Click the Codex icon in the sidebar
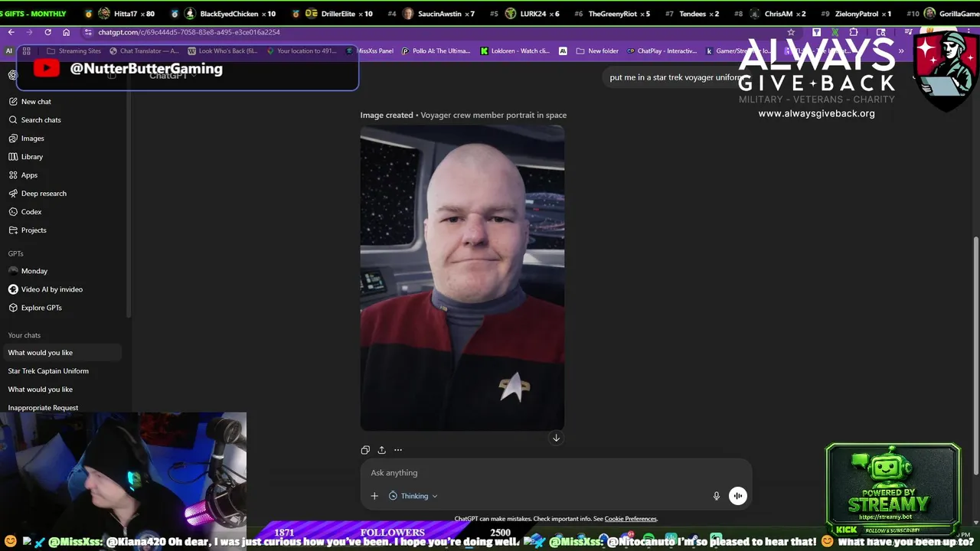This screenshot has height=551, width=980. point(13,212)
